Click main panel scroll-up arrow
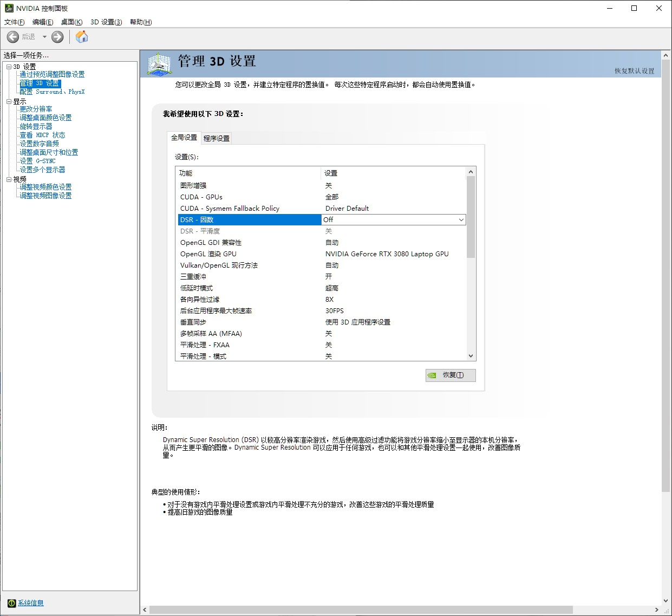 666,55
